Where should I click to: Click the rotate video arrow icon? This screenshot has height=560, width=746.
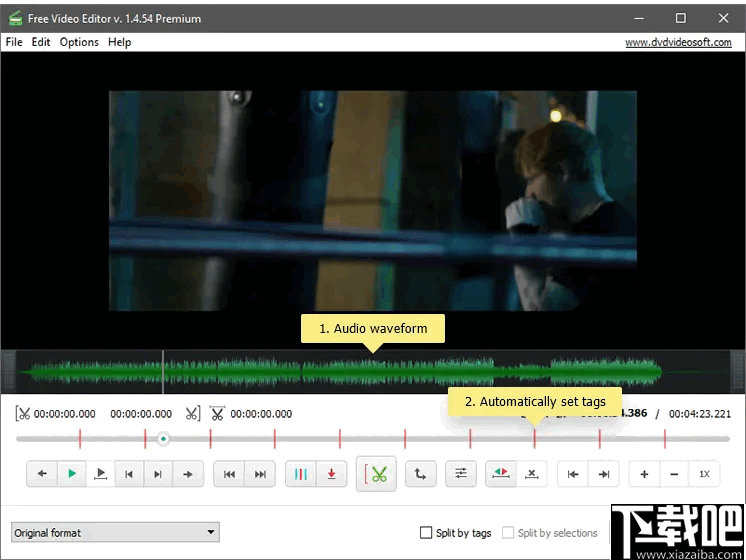pos(421,474)
